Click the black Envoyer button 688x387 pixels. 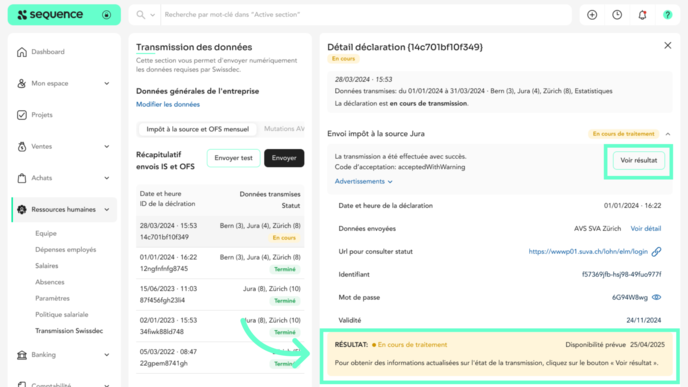284,158
